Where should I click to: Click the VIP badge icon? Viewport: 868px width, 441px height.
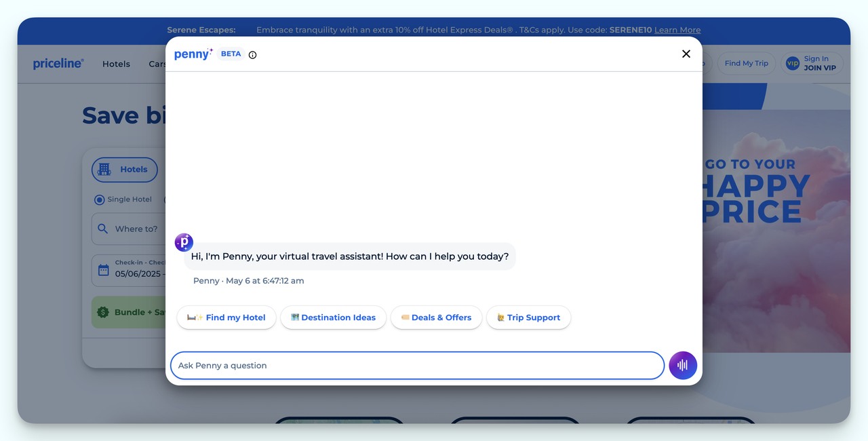tap(792, 63)
